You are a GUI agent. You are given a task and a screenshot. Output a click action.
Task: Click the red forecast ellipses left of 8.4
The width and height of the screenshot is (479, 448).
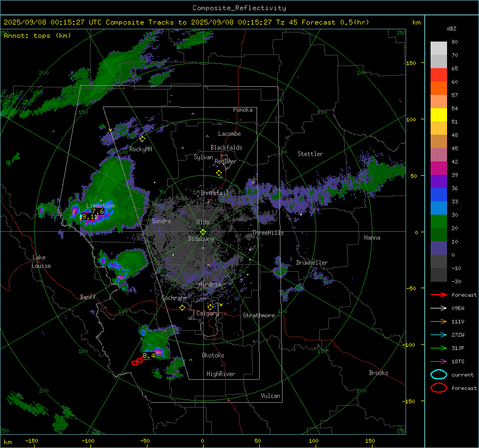tap(137, 362)
